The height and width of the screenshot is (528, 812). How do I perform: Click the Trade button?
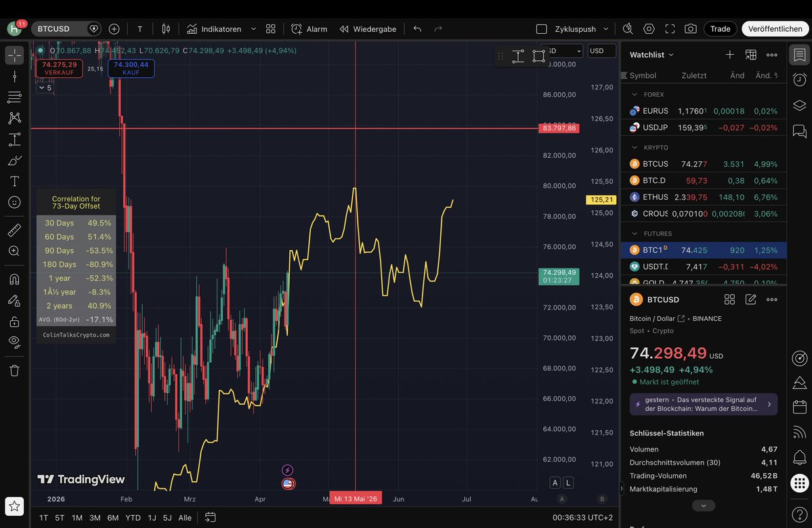(x=720, y=29)
